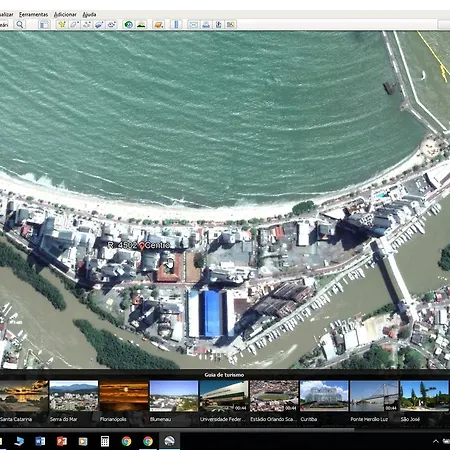Switch to the first Chrome taskbar icon

click(126, 441)
